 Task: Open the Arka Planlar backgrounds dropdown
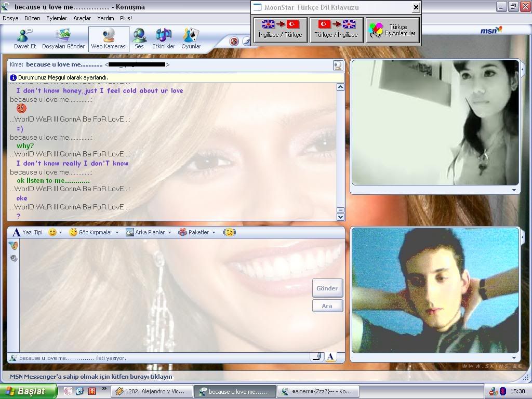coord(149,232)
